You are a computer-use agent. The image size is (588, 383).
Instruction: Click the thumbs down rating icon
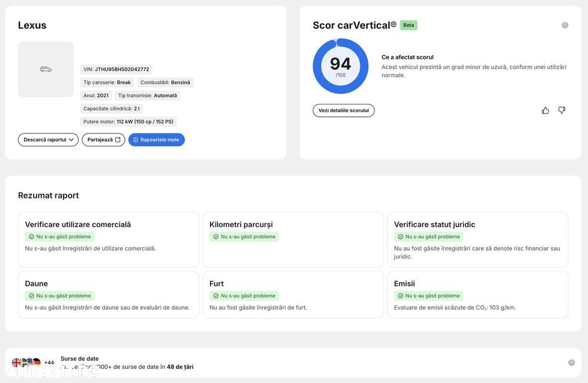(562, 110)
